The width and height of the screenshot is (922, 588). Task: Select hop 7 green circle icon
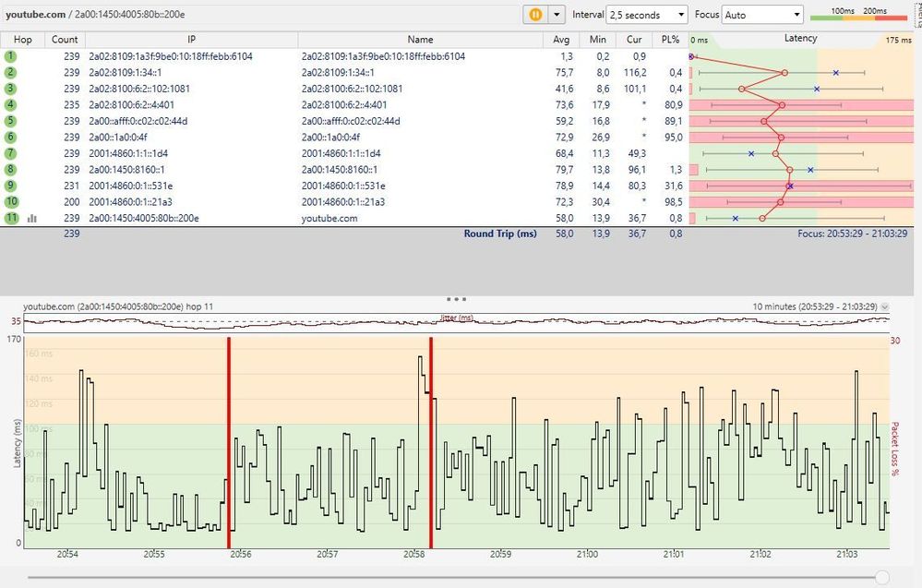tap(10, 153)
